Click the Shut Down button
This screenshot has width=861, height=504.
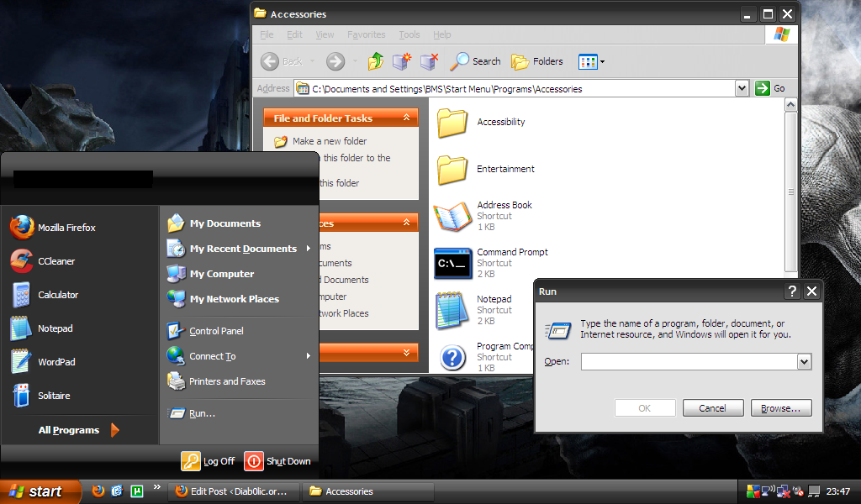pos(277,461)
